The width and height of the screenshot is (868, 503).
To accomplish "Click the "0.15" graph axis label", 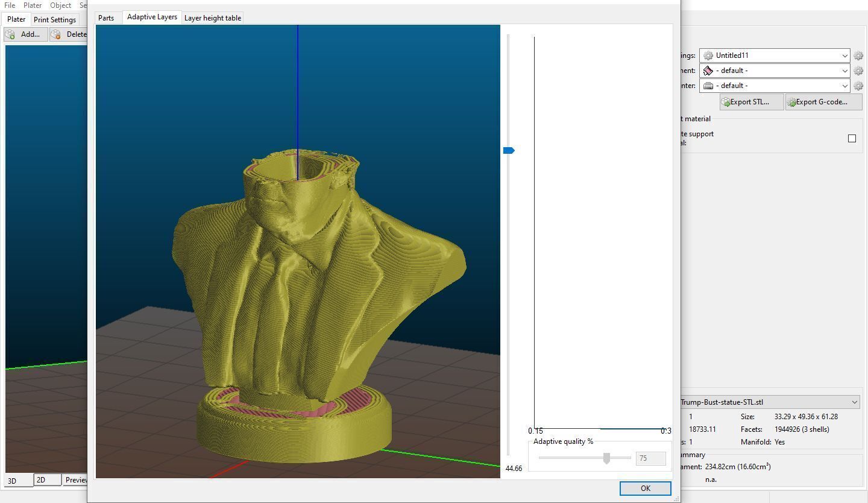I will point(535,431).
